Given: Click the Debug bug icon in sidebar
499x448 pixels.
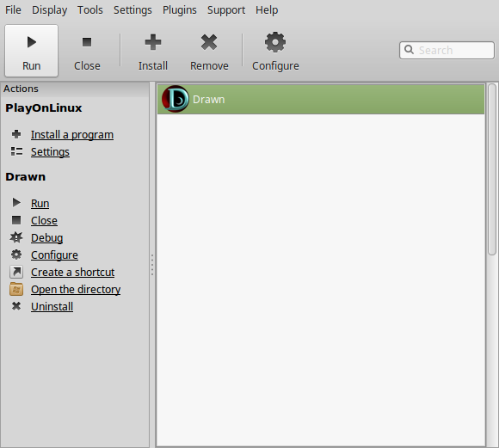Looking at the screenshot, I should tap(16, 237).
